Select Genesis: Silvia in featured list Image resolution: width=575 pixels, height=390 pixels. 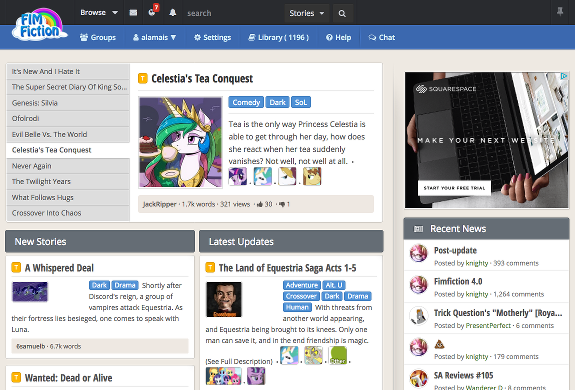coord(68,103)
